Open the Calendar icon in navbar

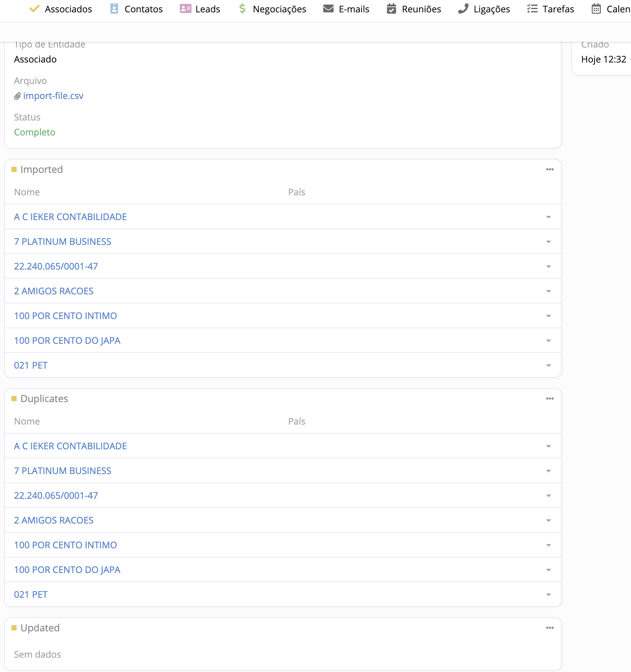click(x=596, y=9)
